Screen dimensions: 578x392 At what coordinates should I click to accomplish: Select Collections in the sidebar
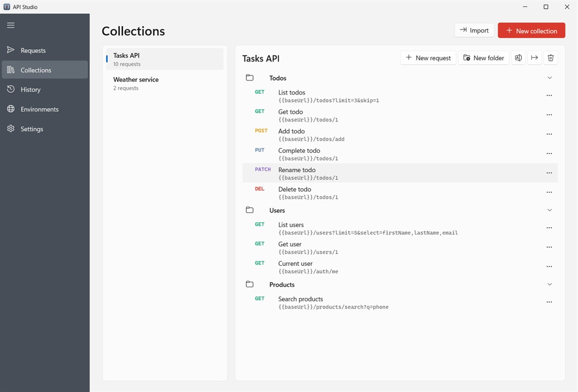click(45, 70)
